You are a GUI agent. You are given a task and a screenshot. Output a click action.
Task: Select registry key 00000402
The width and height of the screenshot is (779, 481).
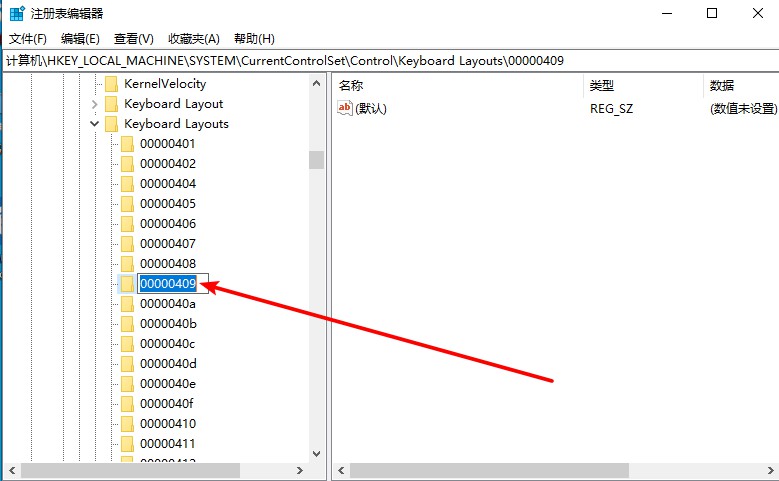click(x=167, y=163)
